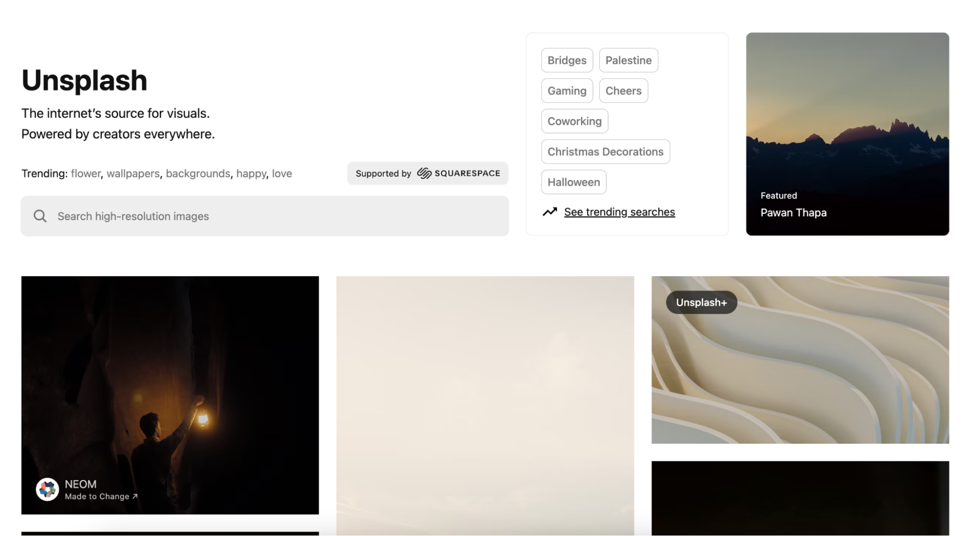
Task: Select the Cheers trending topic
Action: click(623, 90)
